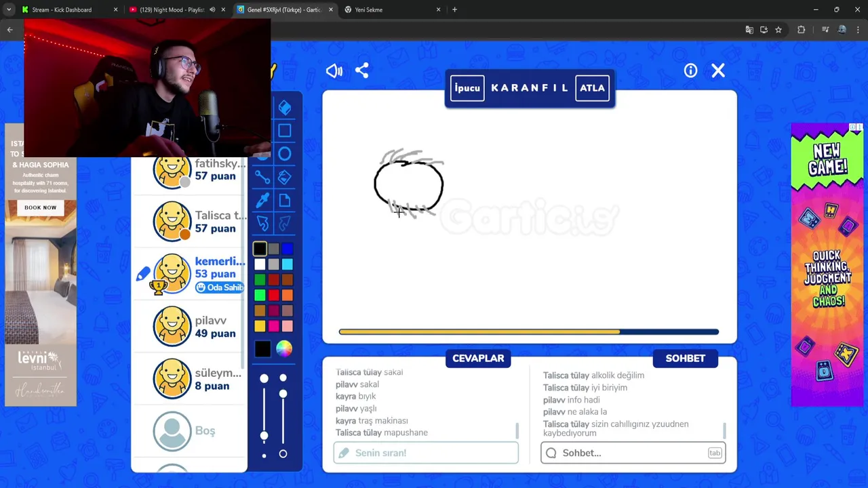Viewport: 868px width, 488px height.
Task: Pick the white color swatch
Action: pos(260,264)
